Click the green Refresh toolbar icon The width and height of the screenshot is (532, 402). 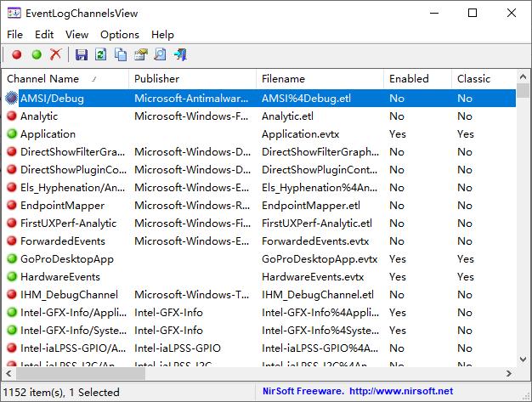click(101, 54)
